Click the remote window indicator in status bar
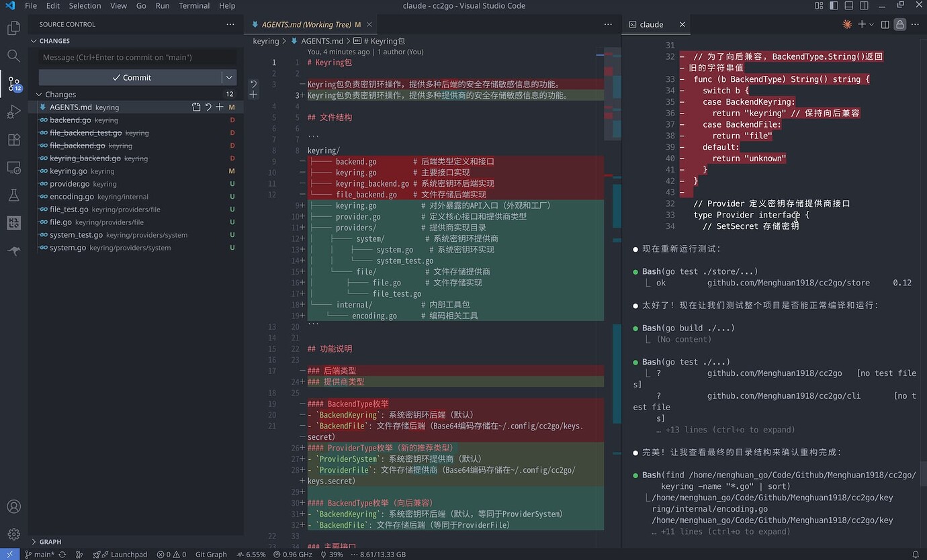 9,555
